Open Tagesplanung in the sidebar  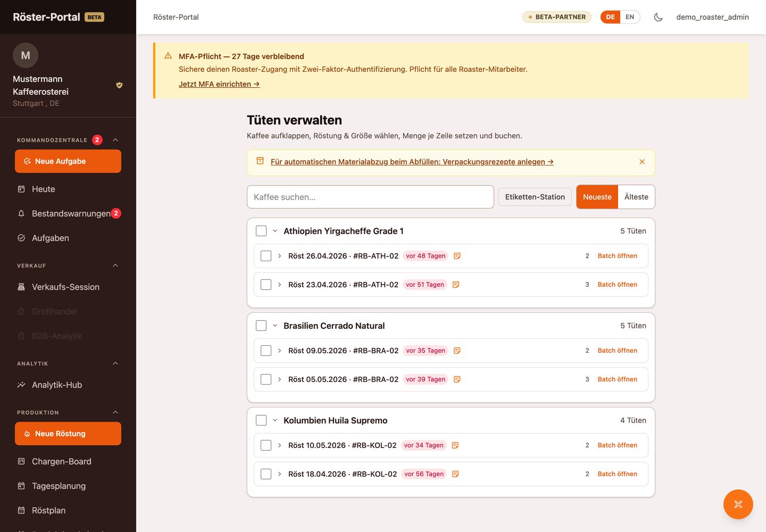(x=68, y=486)
